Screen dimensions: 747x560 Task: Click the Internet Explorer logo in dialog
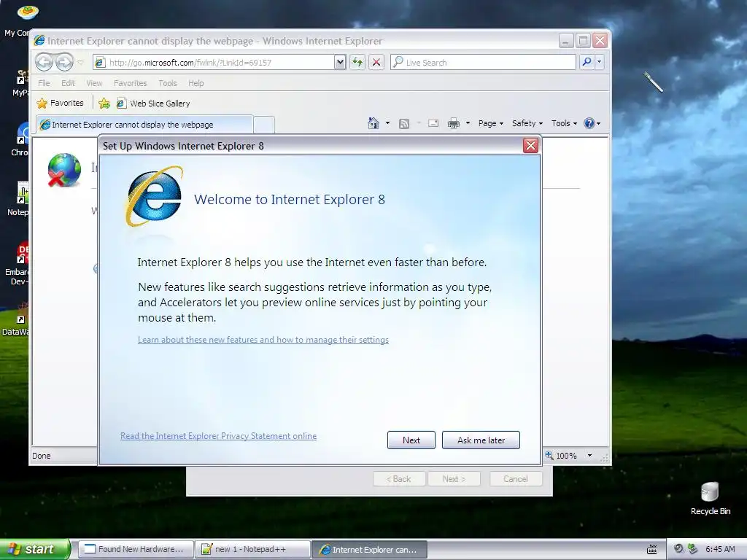pyautogui.click(x=155, y=195)
